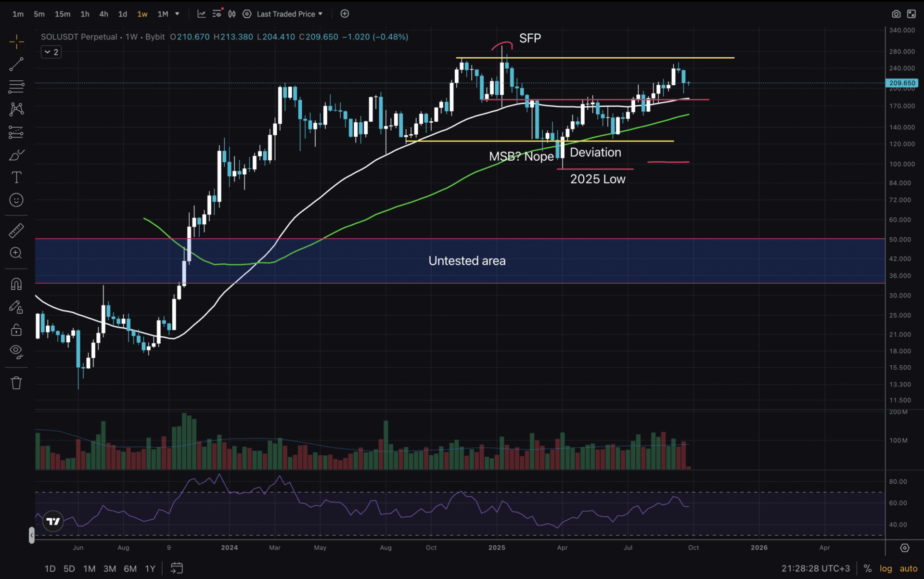924x579 pixels.
Task: Take a chart snapshot with camera icon
Action: click(896, 14)
